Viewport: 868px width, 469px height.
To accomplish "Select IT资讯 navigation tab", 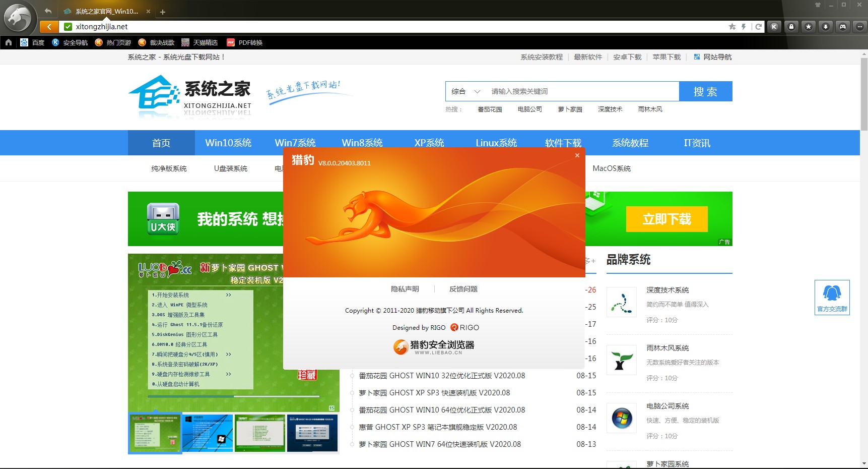I will click(x=697, y=143).
